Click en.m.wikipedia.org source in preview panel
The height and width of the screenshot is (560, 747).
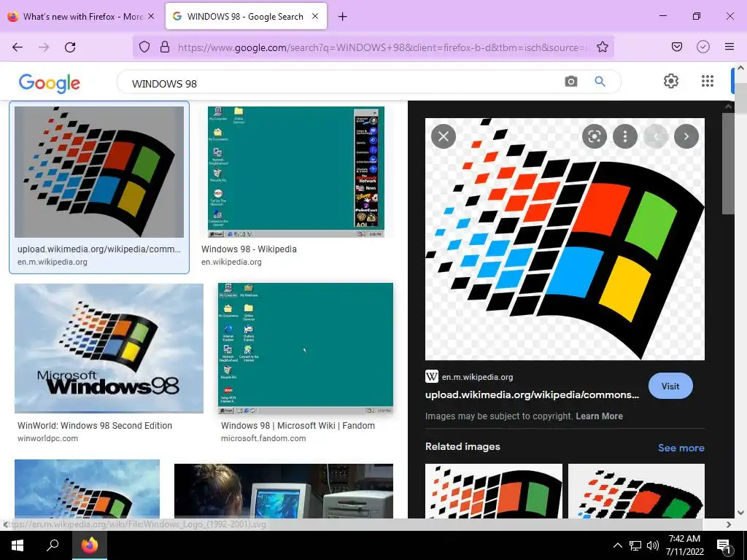(x=477, y=377)
